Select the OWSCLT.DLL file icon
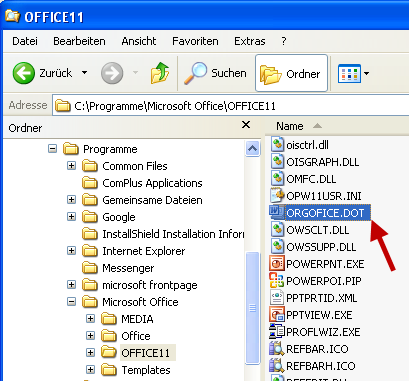 [277, 230]
